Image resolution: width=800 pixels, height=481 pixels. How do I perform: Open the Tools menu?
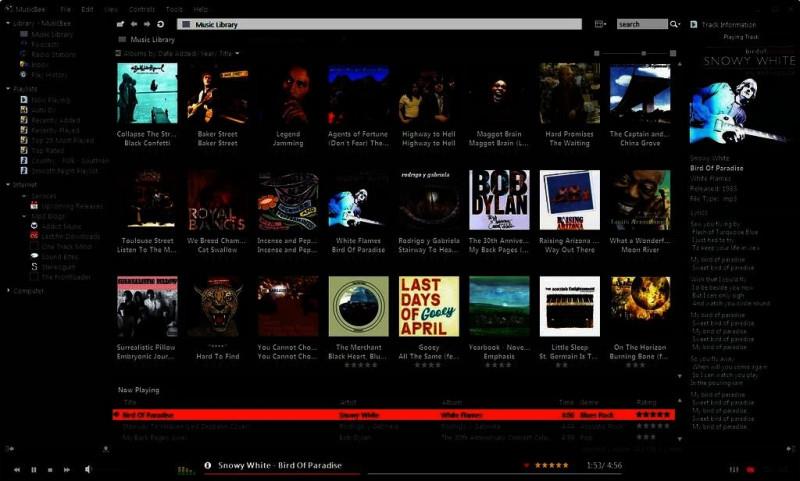174,9
